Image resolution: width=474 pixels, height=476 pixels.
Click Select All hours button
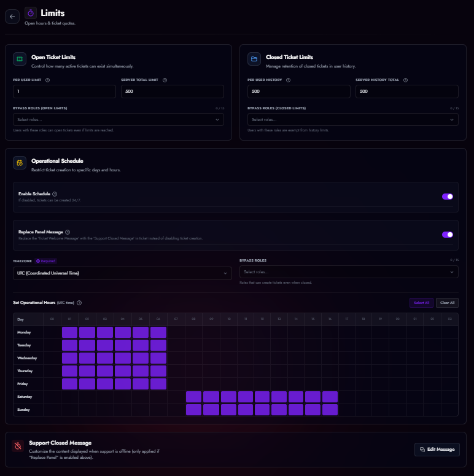coord(421,303)
